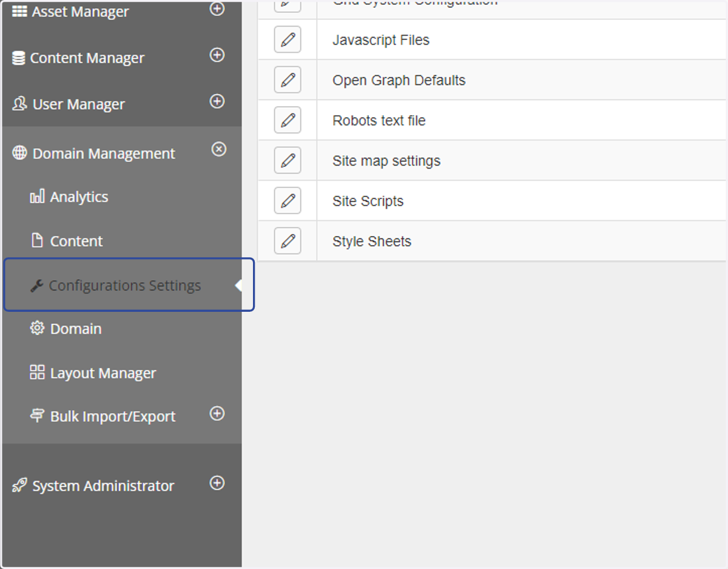Collapse the Domain Management section
This screenshot has width=728, height=569.
click(219, 149)
